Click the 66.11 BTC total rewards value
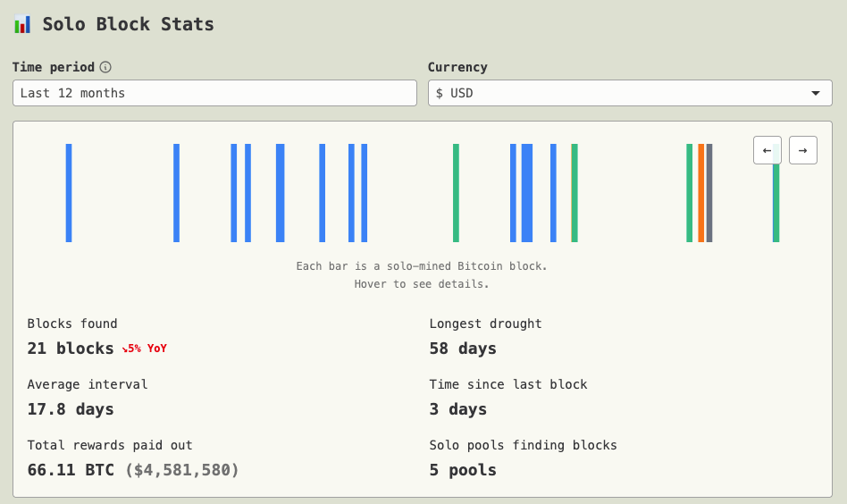 tap(71, 470)
